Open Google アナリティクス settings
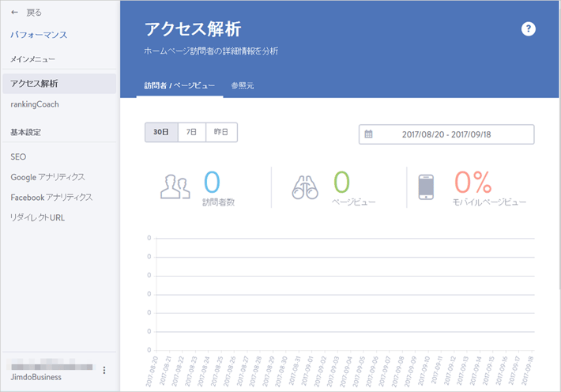This screenshot has width=561, height=392. (47, 177)
